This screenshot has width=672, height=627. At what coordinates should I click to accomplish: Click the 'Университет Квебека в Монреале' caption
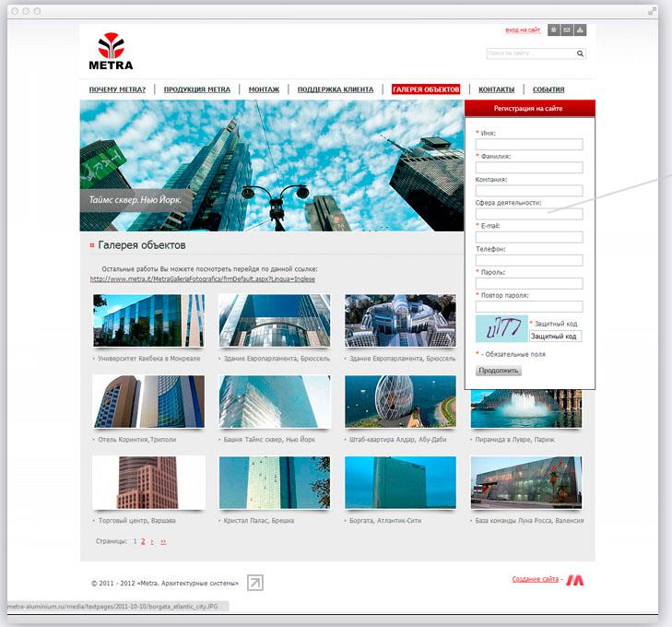pyautogui.click(x=149, y=359)
